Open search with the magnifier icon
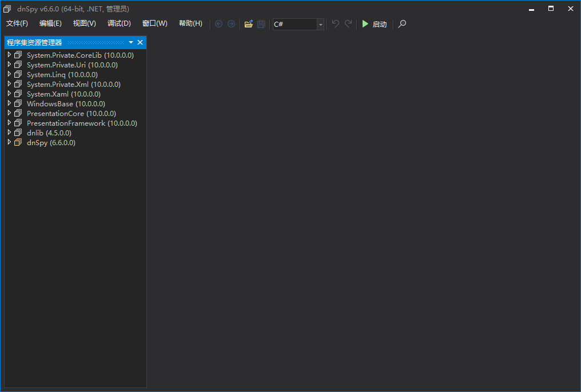This screenshot has height=392, width=581. (x=402, y=24)
